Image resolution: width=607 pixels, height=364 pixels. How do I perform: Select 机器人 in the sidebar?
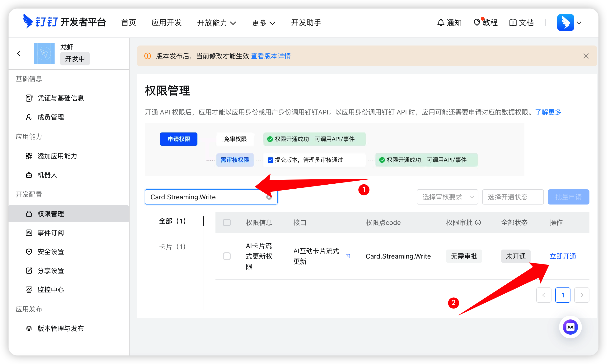[47, 175]
